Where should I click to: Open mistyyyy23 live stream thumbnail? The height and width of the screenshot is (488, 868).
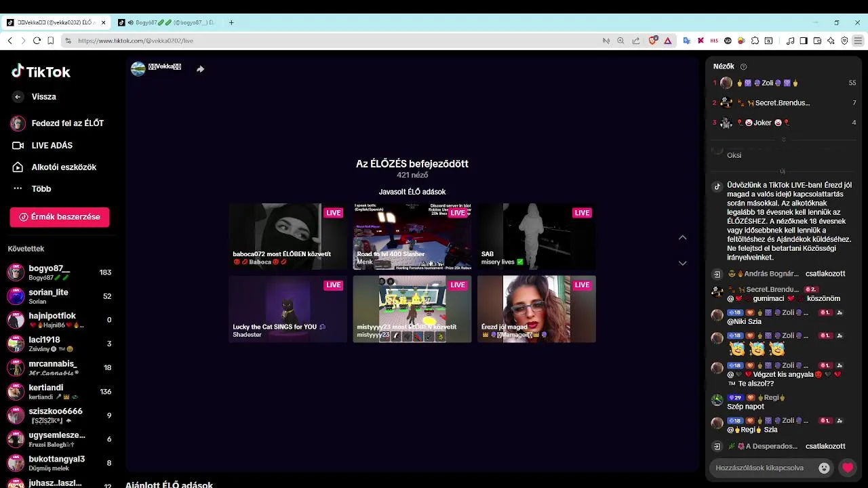click(x=412, y=309)
